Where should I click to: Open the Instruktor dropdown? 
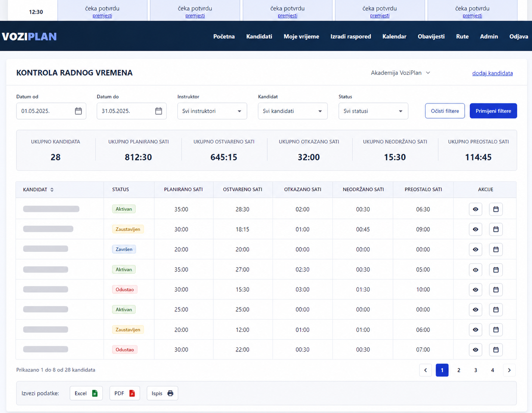pos(212,111)
